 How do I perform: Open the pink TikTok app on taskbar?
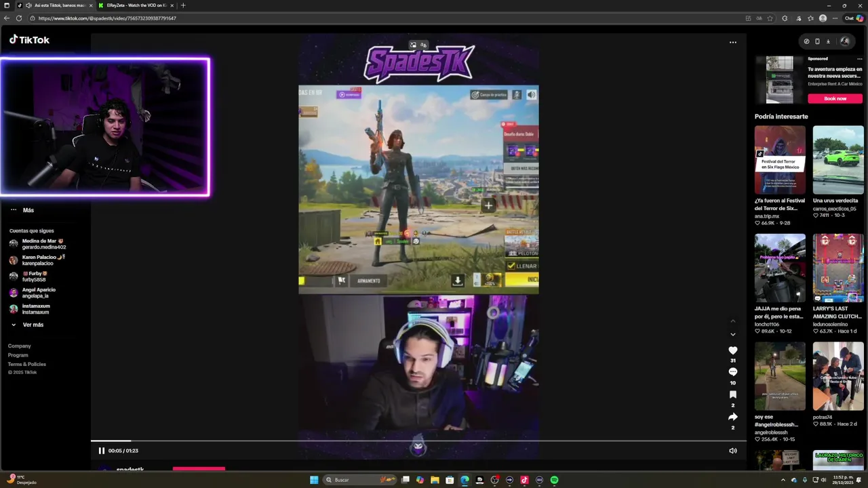pyautogui.click(x=524, y=480)
